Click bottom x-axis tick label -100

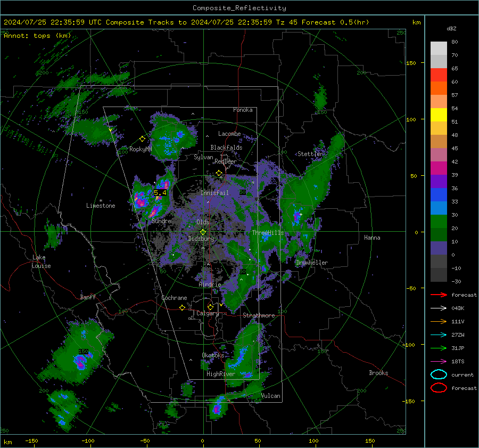coord(88,441)
